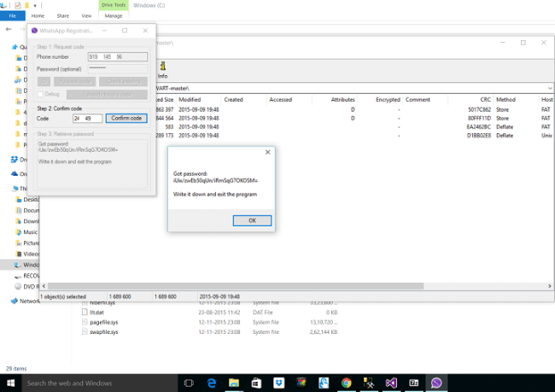Open Music folder under This PC
This screenshot has width=555, height=392.
26,232
